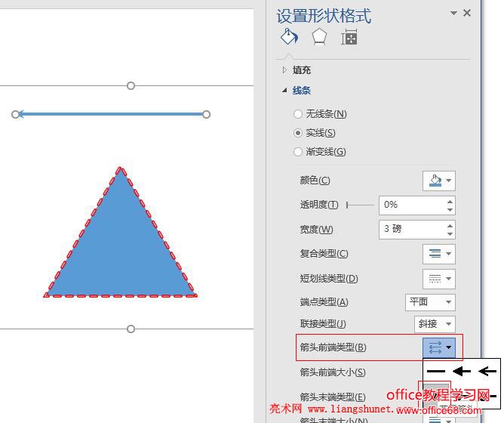Open the Fill & Line tab icon
Screen dimensions: 504x423
point(289,37)
